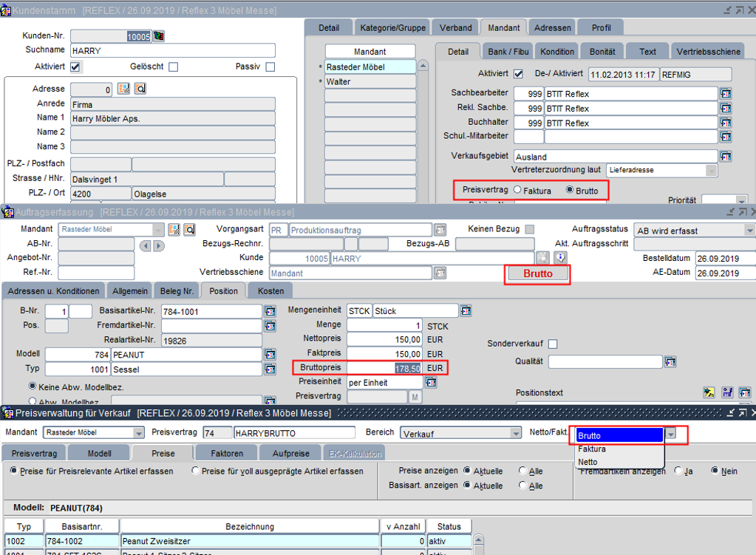Choose Netto from the open dropdown list
The height and width of the screenshot is (555, 756).
click(x=588, y=462)
